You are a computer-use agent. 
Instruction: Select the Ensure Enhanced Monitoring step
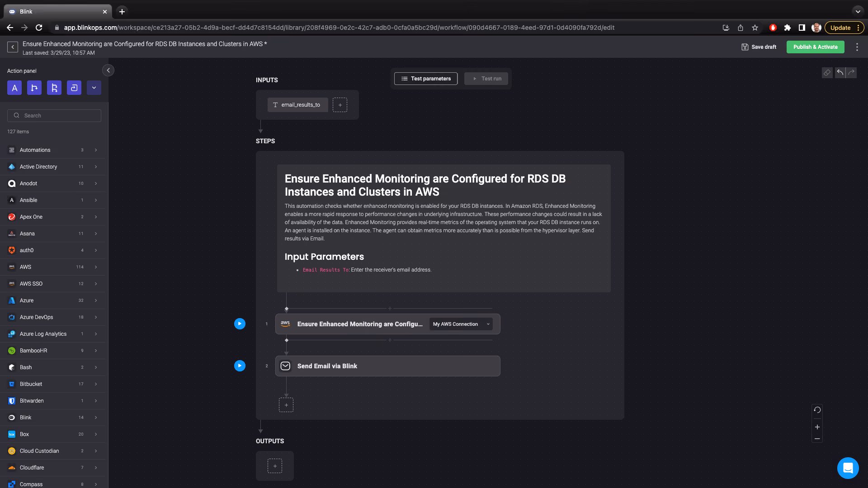(387, 324)
